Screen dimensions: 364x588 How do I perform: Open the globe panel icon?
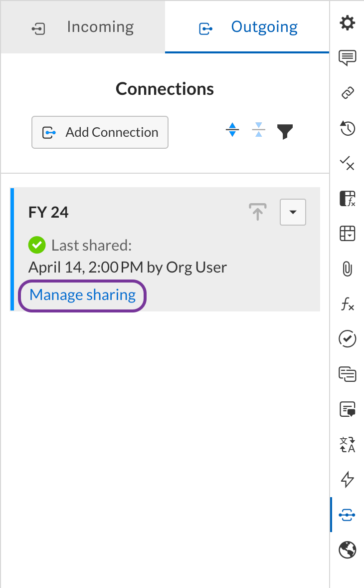347,550
